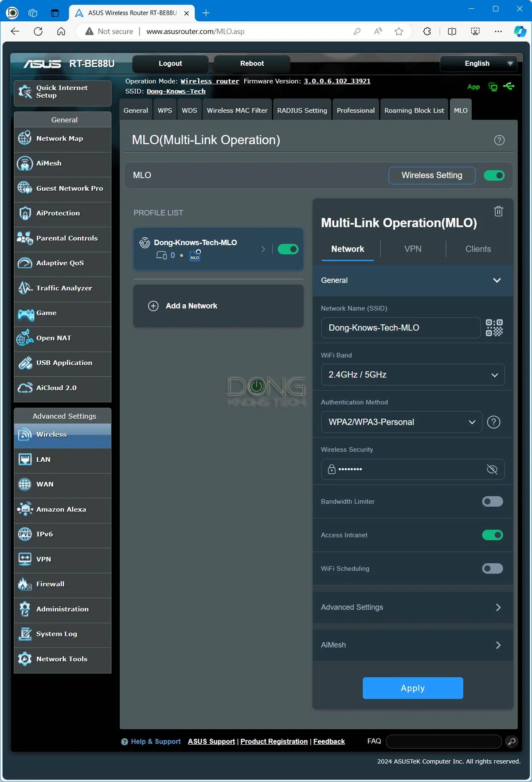The height and width of the screenshot is (782, 532).
Task: Open System Log in the sidebar
Action: click(63, 634)
